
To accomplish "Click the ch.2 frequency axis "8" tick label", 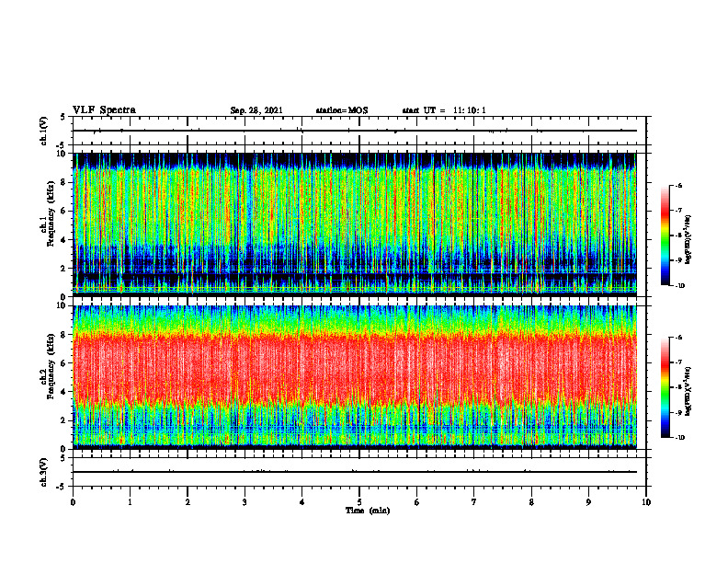I will [x=64, y=335].
